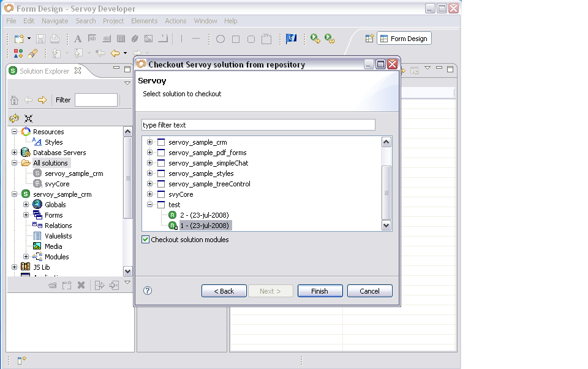
Task: Select the image media element tool
Action: click(148, 39)
